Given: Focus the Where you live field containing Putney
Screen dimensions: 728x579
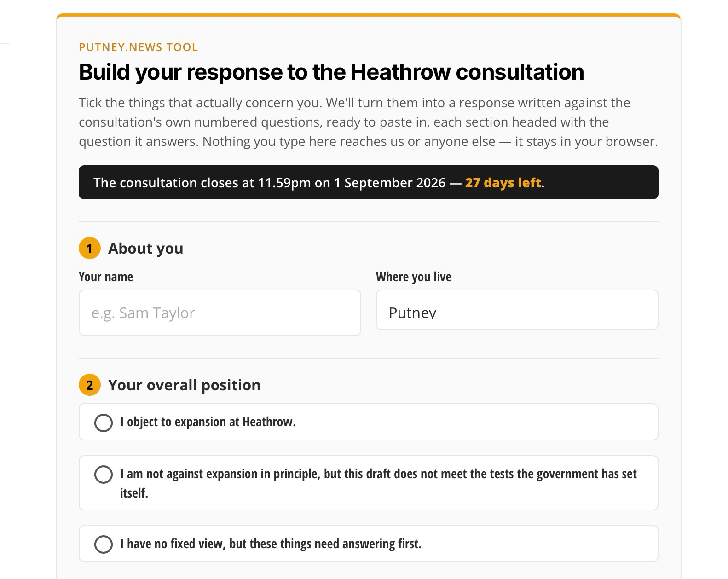Looking at the screenshot, I should [517, 310].
